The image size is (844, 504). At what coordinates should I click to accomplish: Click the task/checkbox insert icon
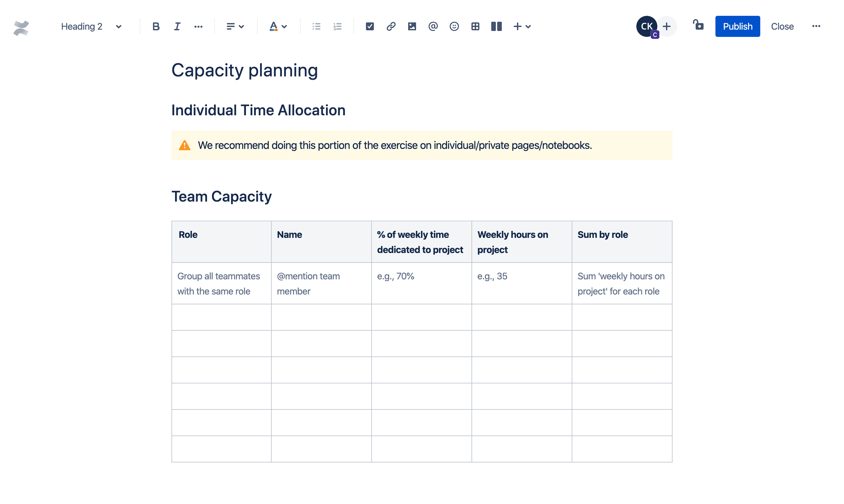coord(370,26)
